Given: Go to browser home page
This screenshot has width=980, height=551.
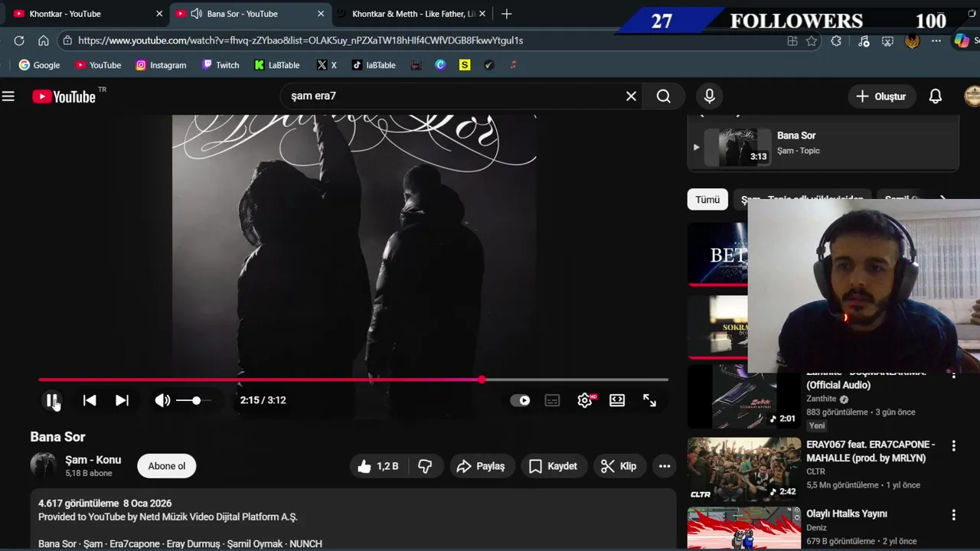Looking at the screenshot, I should 44,41.
